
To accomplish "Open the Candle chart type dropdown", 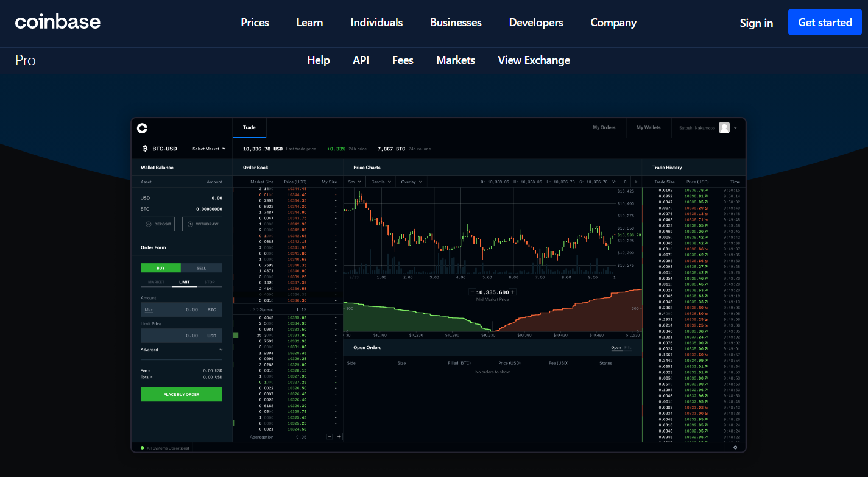I will click(381, 182).
